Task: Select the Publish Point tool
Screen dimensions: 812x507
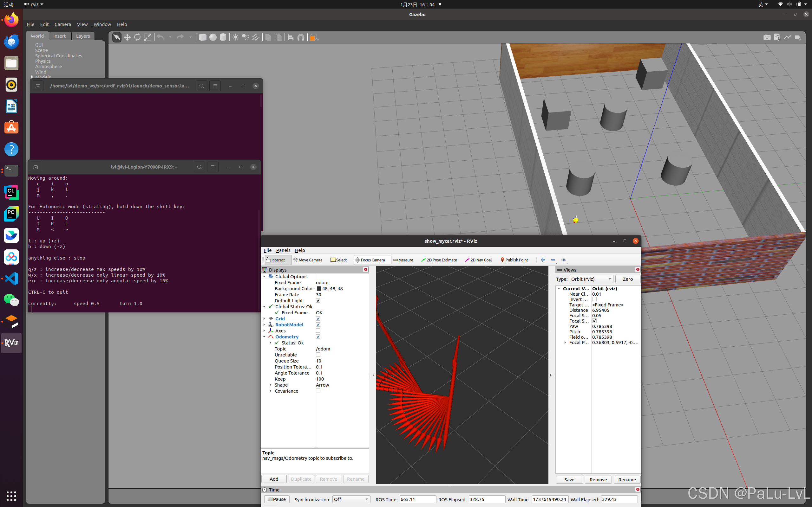Action: pyautogui.click(x=514, y=260)
